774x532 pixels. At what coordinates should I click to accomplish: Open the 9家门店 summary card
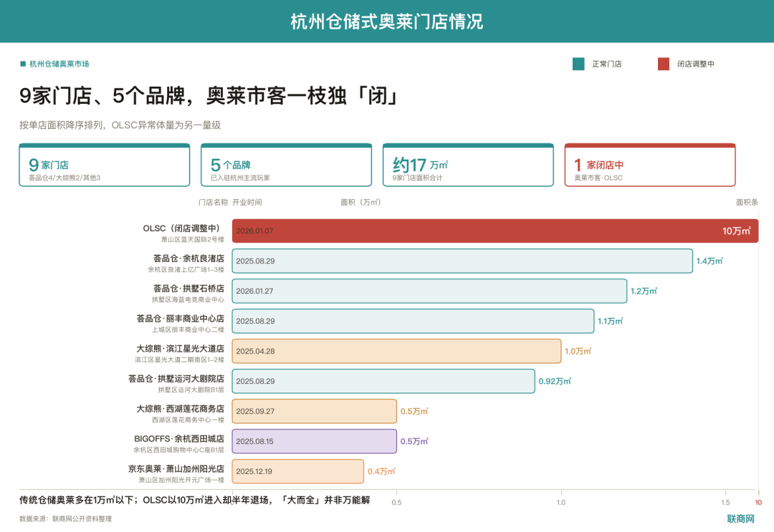pyautogui.click(x=105, y=165)
